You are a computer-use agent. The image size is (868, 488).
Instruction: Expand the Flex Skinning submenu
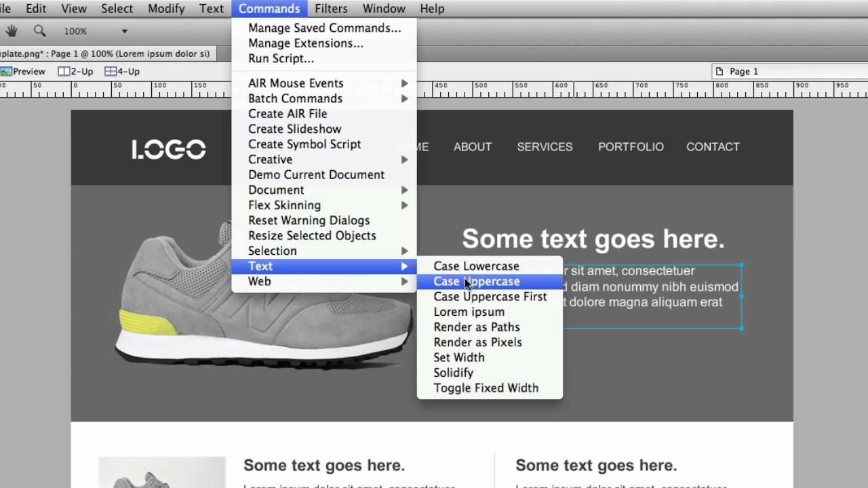[324, 205]
